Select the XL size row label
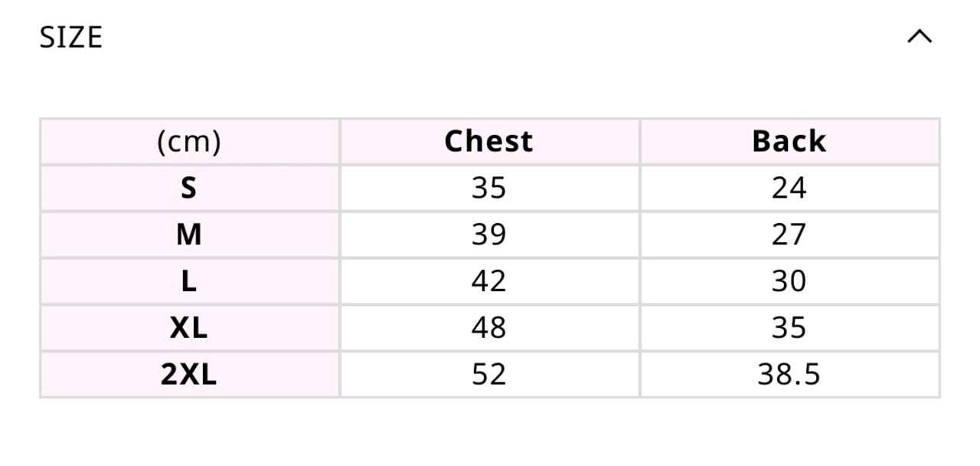Viewport: 980px width, 466px height. [189, 329]
